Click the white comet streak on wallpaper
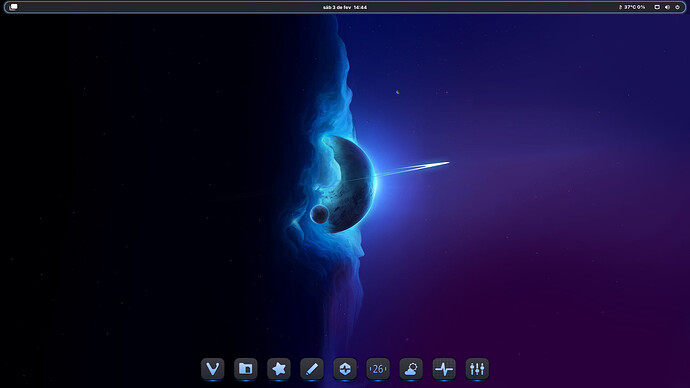Screen dimensions: 690x388 pyautogui.click(x=411, y=169)
